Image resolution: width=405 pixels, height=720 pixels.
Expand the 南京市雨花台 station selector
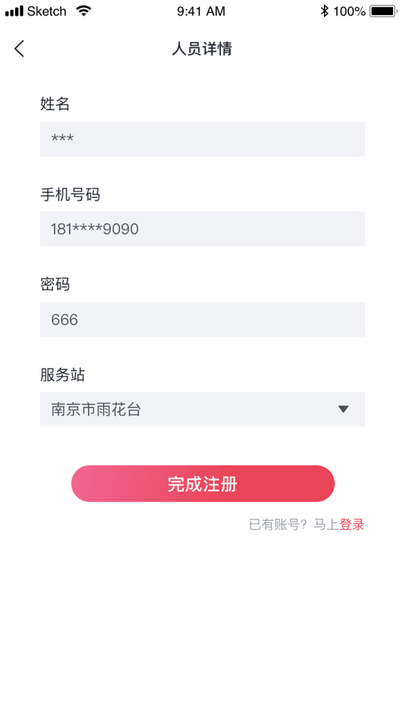click(202, 409)
